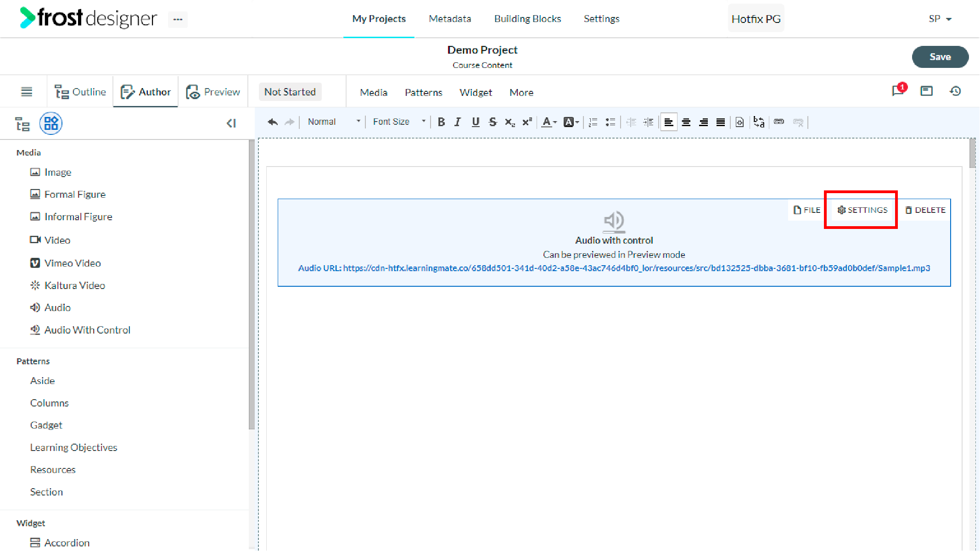Insert Vimeo Video component
This screenshot has height=551, width=980.
tap(65, 263)
